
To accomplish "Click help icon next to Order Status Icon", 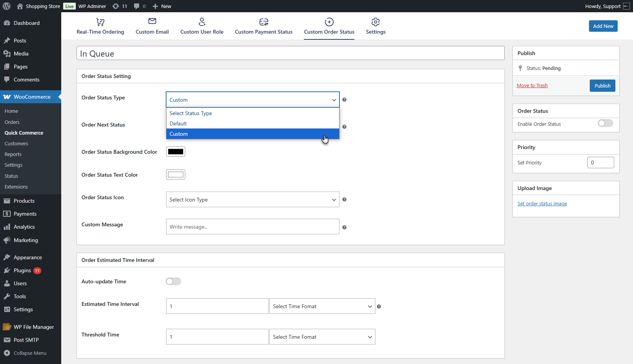I will click(344, 200).
